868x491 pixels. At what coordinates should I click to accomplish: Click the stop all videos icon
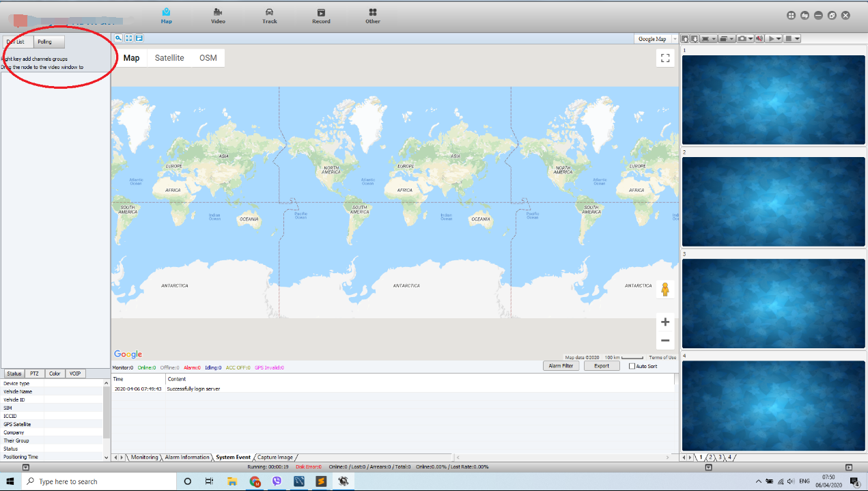coord(789,39)
